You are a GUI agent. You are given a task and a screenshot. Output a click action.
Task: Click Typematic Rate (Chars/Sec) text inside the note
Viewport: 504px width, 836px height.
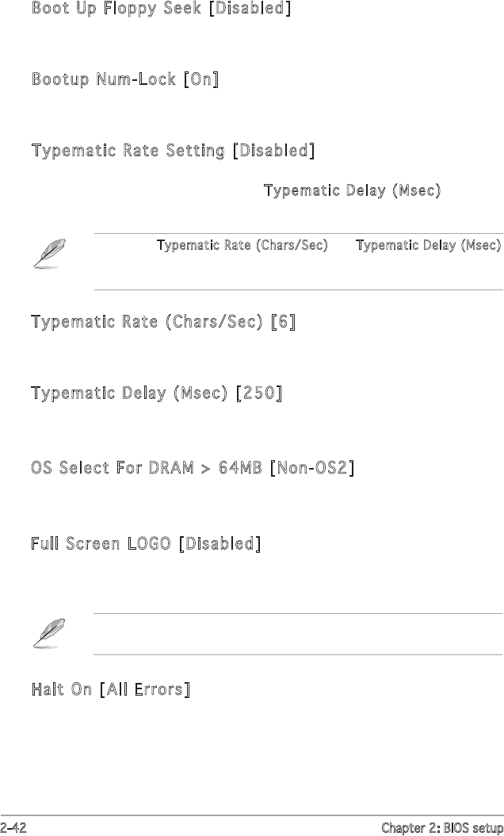pyautogui.click(x=242, y=246)
